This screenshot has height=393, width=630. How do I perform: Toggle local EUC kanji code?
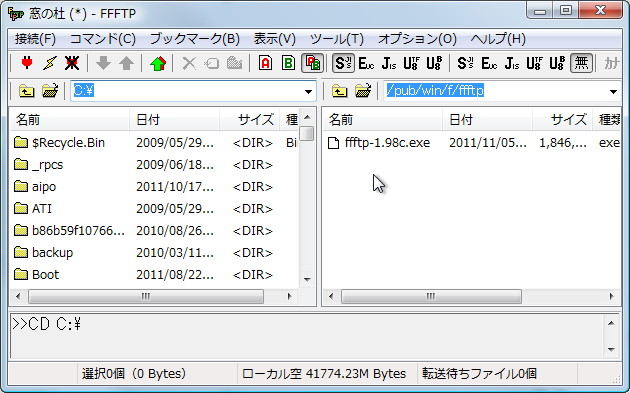[489, 63]
